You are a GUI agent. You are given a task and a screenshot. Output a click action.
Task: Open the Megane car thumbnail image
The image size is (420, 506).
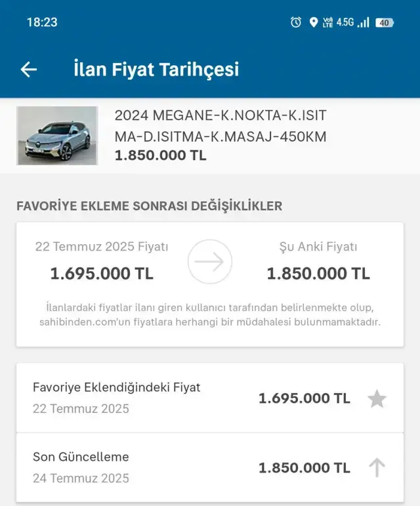(57, 135)
